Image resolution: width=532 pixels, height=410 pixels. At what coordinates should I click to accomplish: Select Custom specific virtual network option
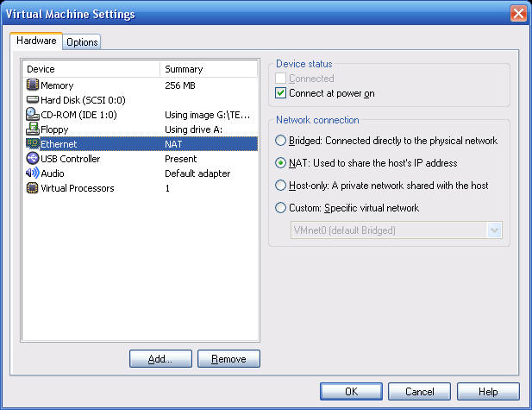click(280, 208)
